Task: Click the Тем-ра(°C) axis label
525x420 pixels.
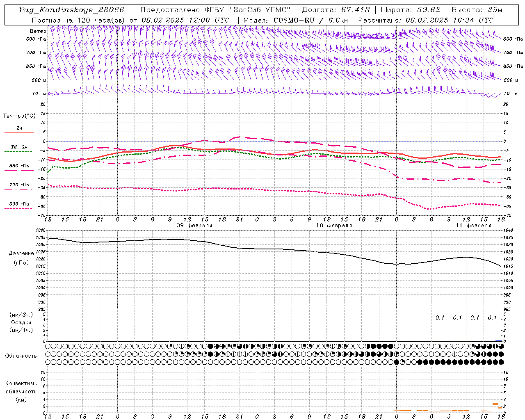Action: click(x=19, y=116)
